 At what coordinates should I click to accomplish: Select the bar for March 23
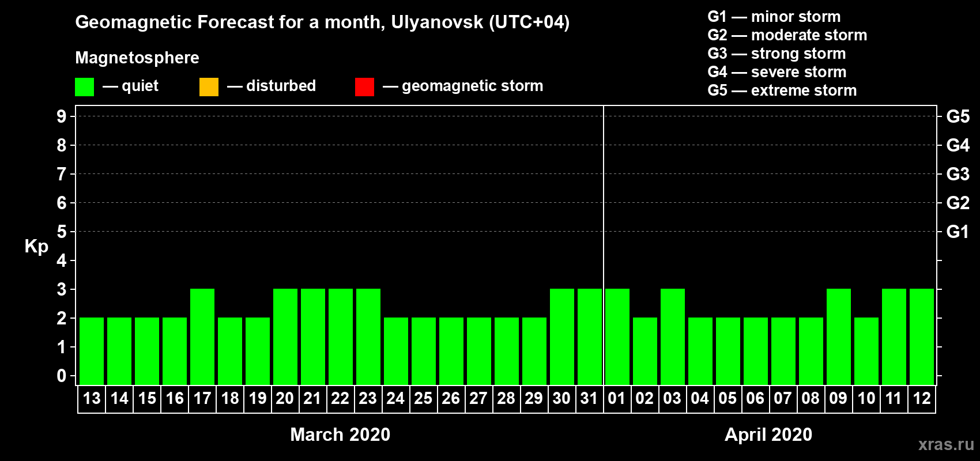pyautogui.click(x=368, y=337)
